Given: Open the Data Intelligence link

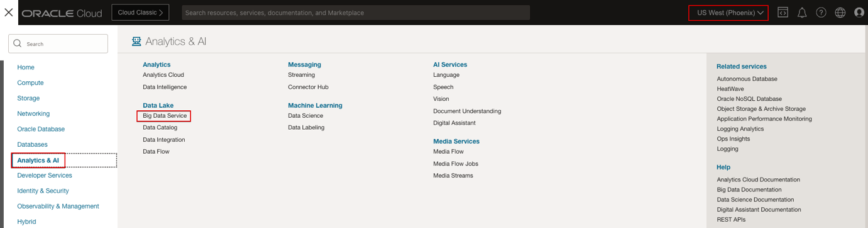Looking at the screenshot, I should click(165, 87).
